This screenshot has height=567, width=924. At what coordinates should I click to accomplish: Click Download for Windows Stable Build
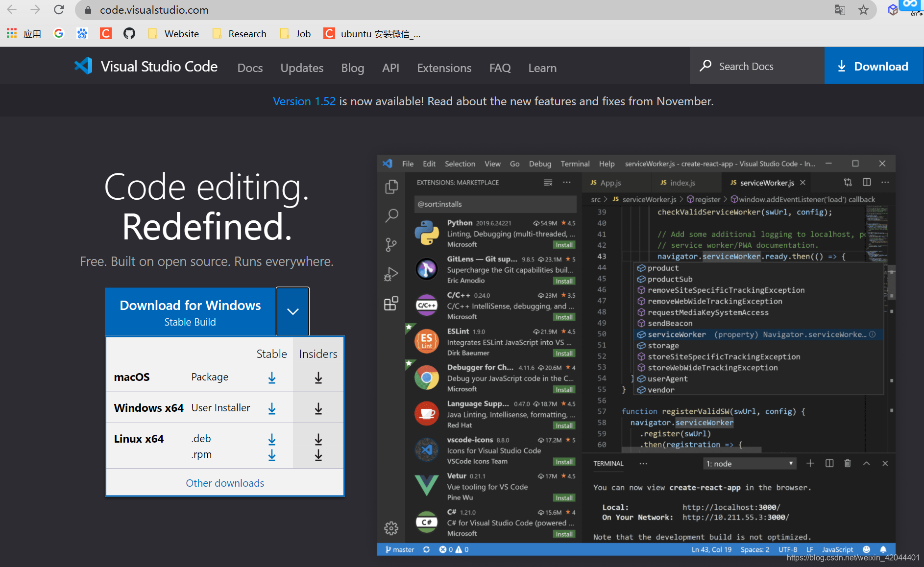tap(190, 311)
